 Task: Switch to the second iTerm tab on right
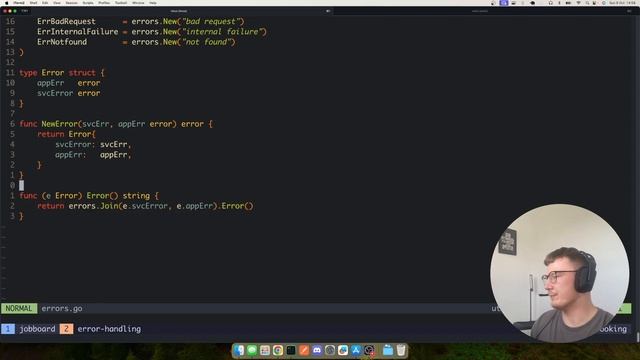tap(480, 11)
